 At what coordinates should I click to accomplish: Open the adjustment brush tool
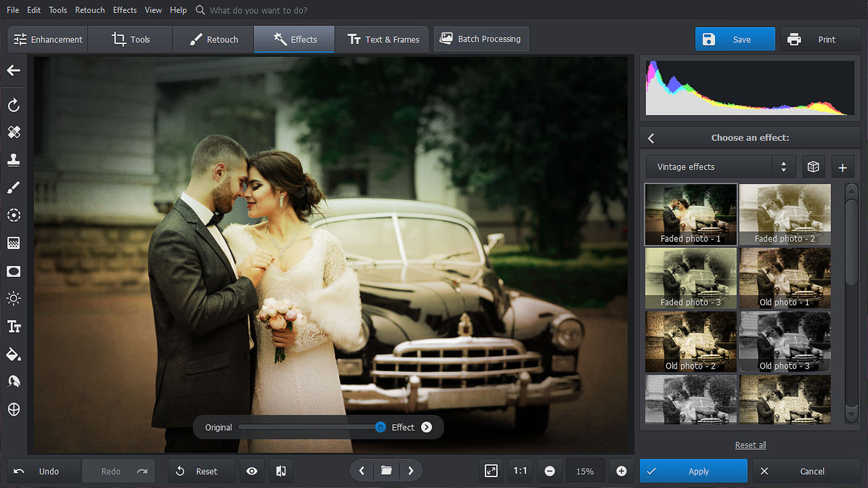(14, 187)
